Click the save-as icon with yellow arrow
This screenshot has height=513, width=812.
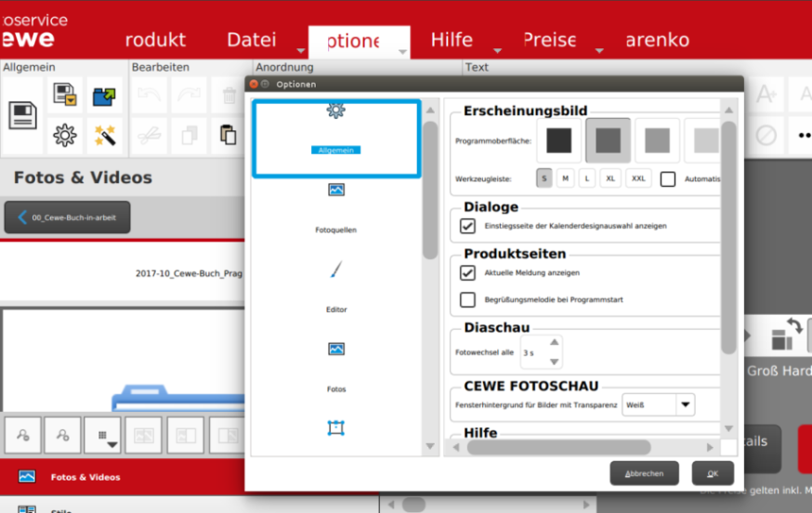point(65,95)
